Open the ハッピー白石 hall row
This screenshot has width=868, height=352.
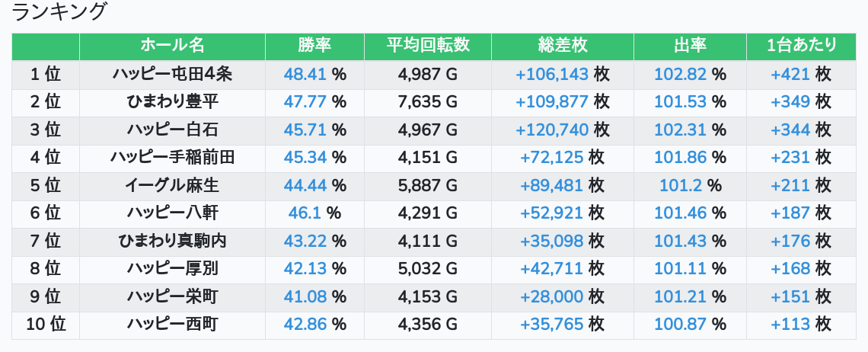coord(172,130)
